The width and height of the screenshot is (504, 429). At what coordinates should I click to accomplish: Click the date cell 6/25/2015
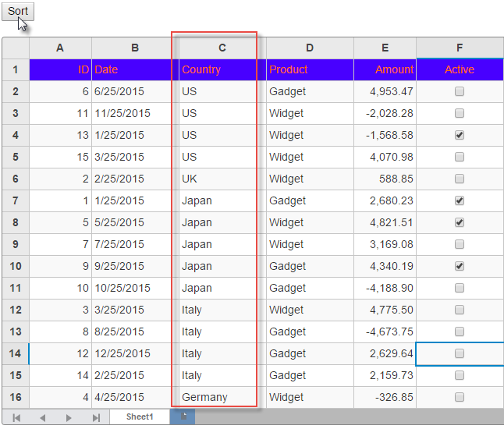click(135, 91)
